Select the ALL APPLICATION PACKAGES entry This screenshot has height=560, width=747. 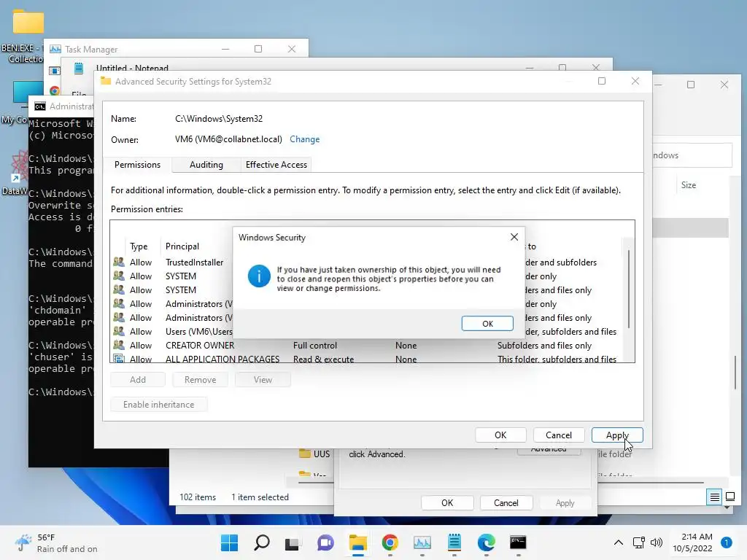(x=367, y=359)
